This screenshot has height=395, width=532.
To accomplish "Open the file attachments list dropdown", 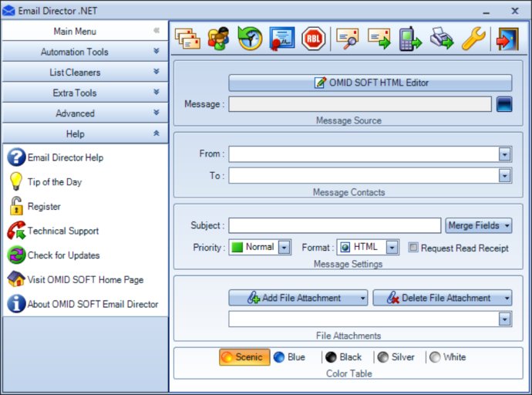I will (505, 319).
